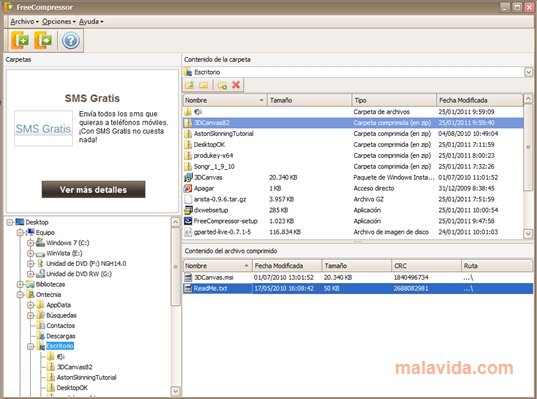Screen dimensions: 537x399
Task: Click the Apagar shortcut icon
Action: (x=188, y=188)
